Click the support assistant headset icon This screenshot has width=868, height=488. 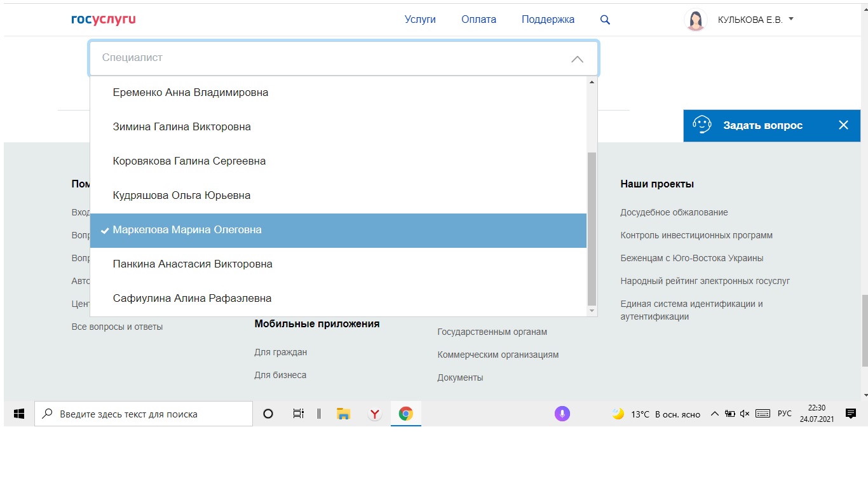pos(702,125)
